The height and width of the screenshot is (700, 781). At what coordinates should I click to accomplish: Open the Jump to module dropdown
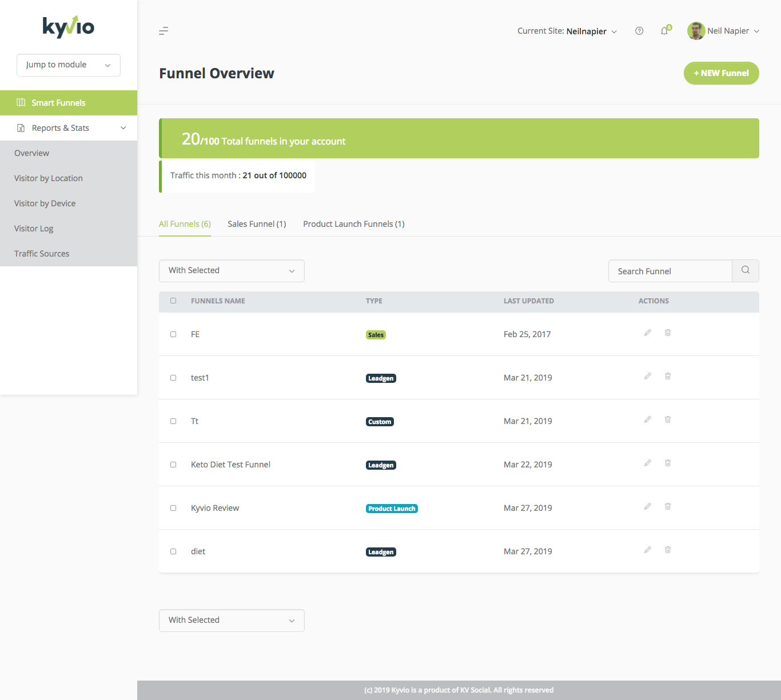point(69,65)
